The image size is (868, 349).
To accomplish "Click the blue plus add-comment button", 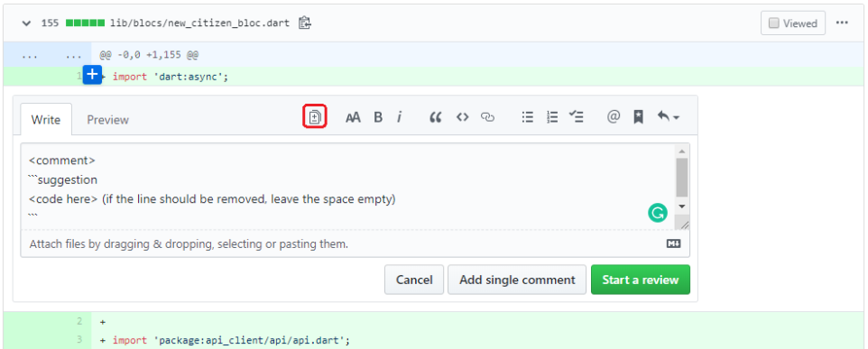I will 92,74.
